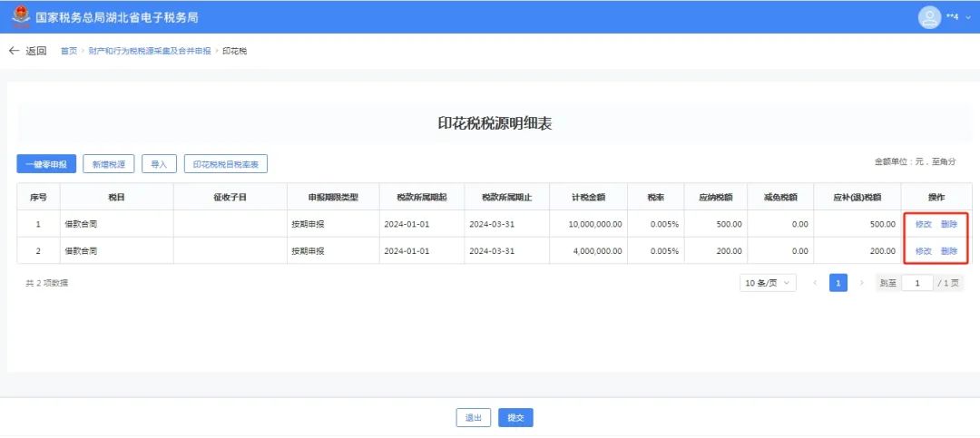Click the user avatar icon
The image size is (980, 438).
pos(929,17)
